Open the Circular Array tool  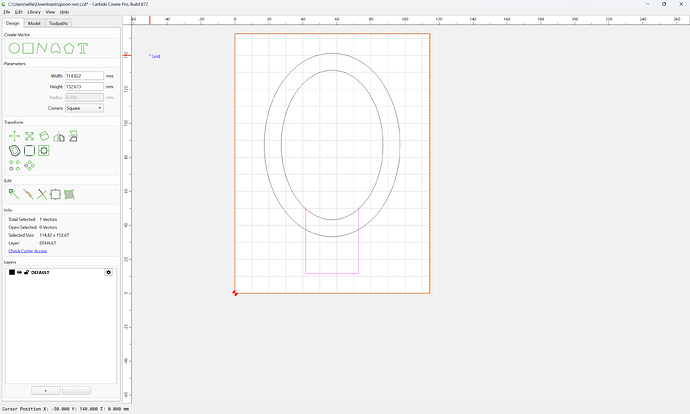click(x=29, y=165)
